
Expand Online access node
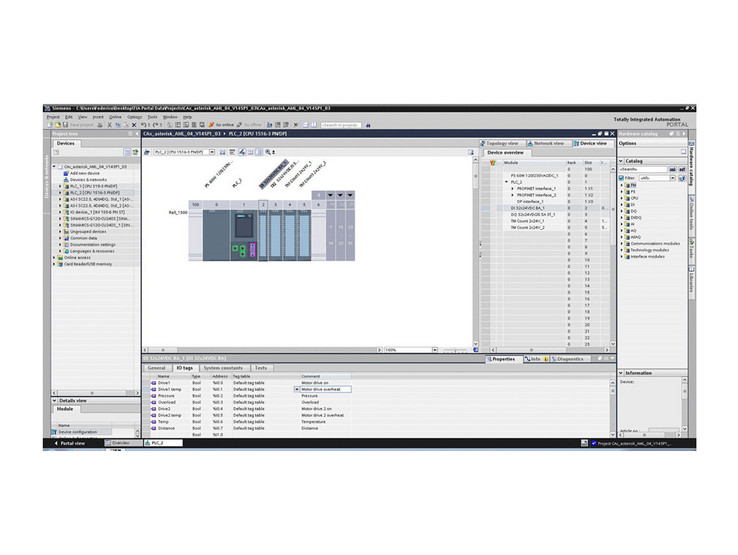tap(54, 257)
